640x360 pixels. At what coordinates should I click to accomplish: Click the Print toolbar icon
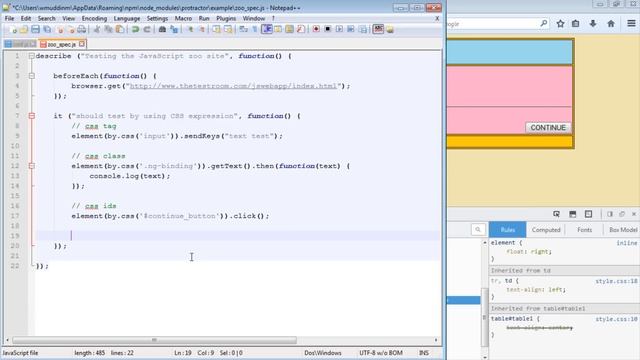[82, 29]
